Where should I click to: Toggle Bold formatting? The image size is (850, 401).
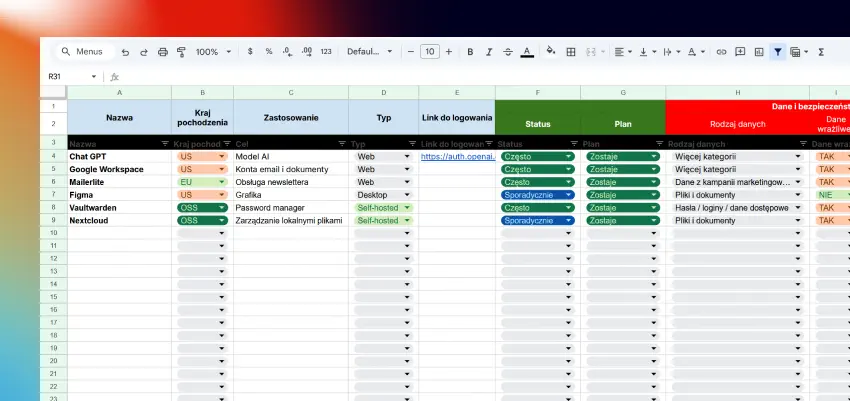470,52
